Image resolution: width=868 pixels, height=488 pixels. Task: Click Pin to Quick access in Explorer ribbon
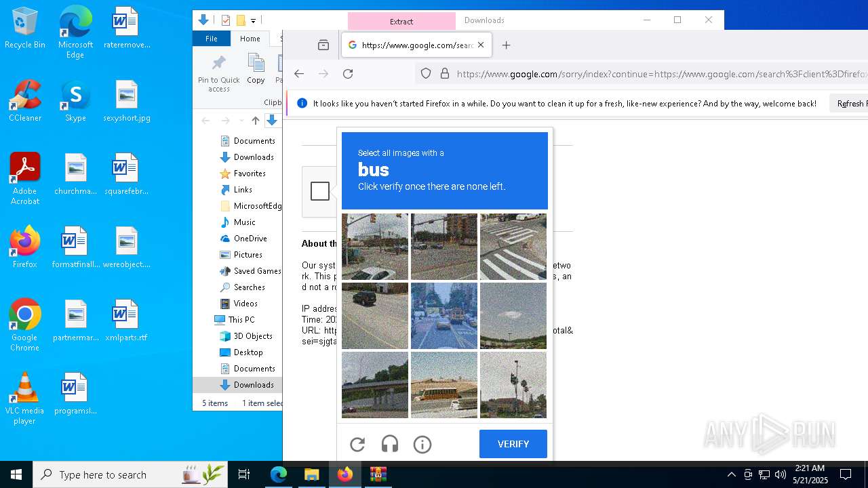[219, 73]
